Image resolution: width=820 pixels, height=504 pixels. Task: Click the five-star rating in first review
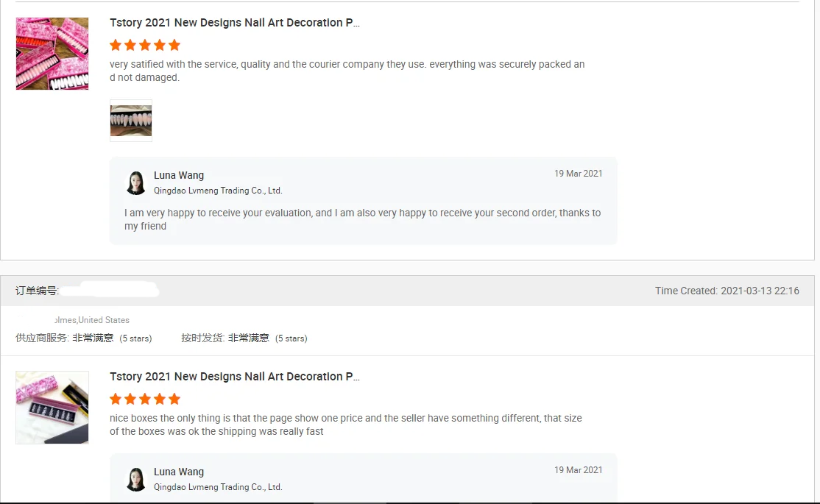pyautogui.click(x=145, y=45)
